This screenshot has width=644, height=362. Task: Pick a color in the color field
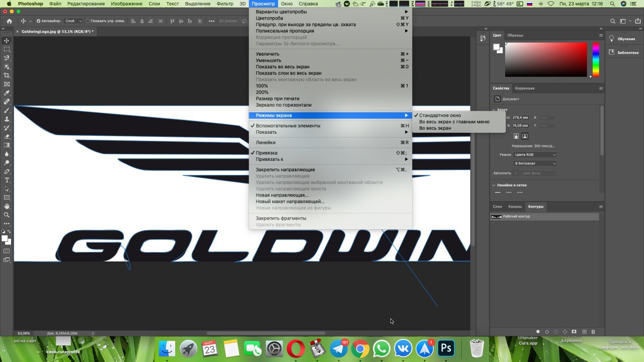tap(546, 59)
